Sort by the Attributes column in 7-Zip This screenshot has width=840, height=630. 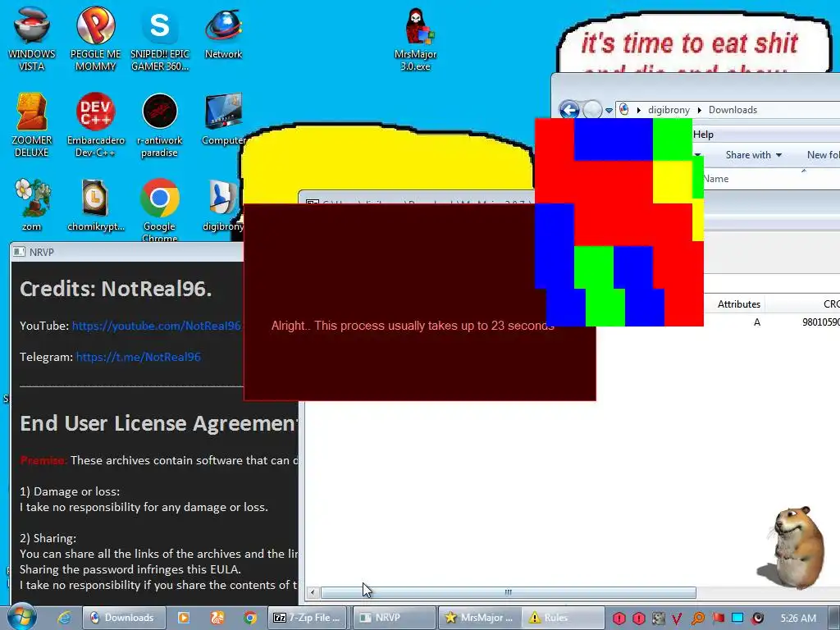tap(739, 304)
